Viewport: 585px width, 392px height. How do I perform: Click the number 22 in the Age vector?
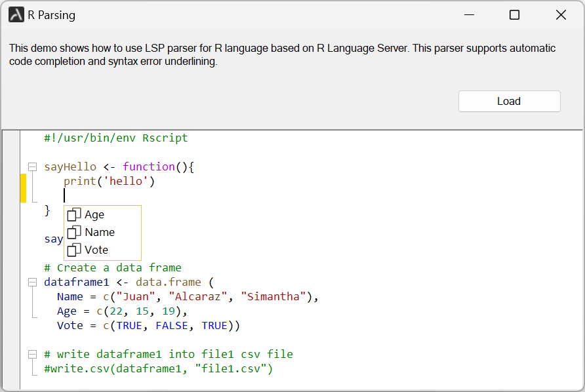point(116,311)
